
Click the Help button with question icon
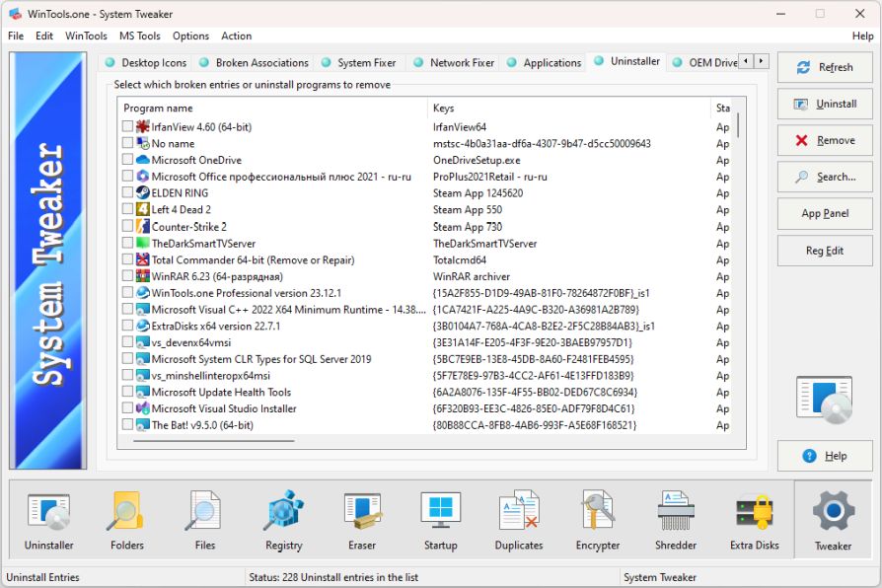pyautogui.click(x=825, y=456)
